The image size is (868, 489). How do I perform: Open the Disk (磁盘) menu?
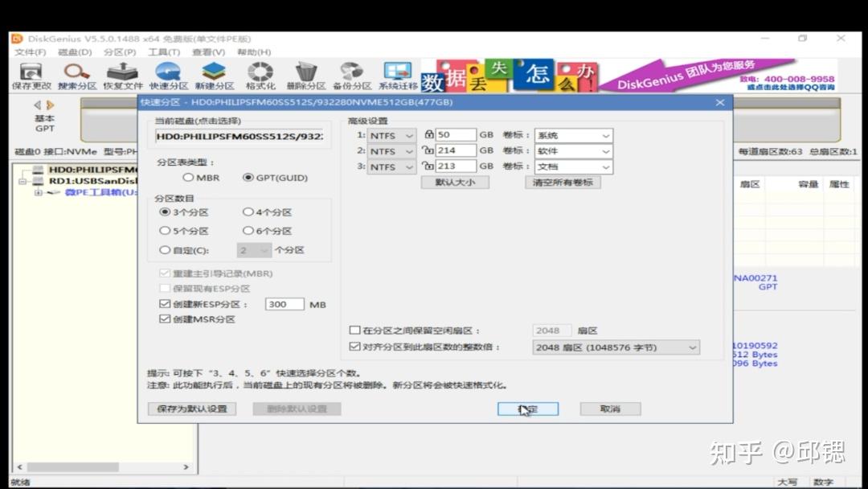(75, 52)
